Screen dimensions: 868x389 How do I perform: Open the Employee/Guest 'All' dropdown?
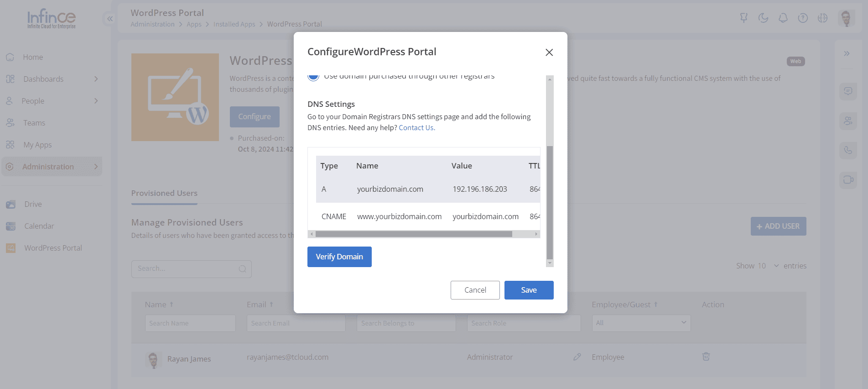pos(641,323)
